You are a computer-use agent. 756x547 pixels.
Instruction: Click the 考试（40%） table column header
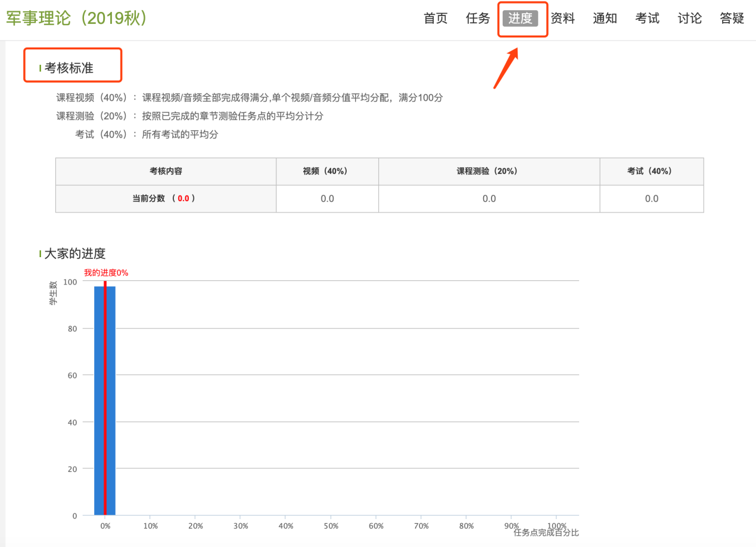point(651,171)
